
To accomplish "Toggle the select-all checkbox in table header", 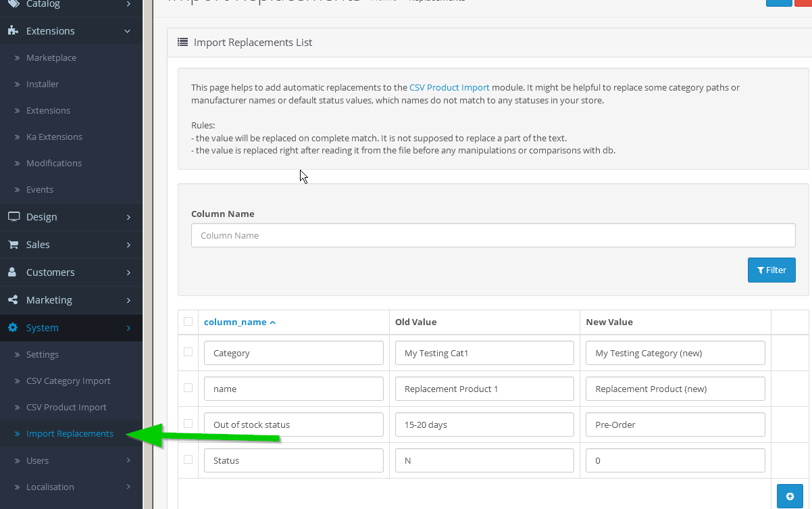I will (188, 322).
